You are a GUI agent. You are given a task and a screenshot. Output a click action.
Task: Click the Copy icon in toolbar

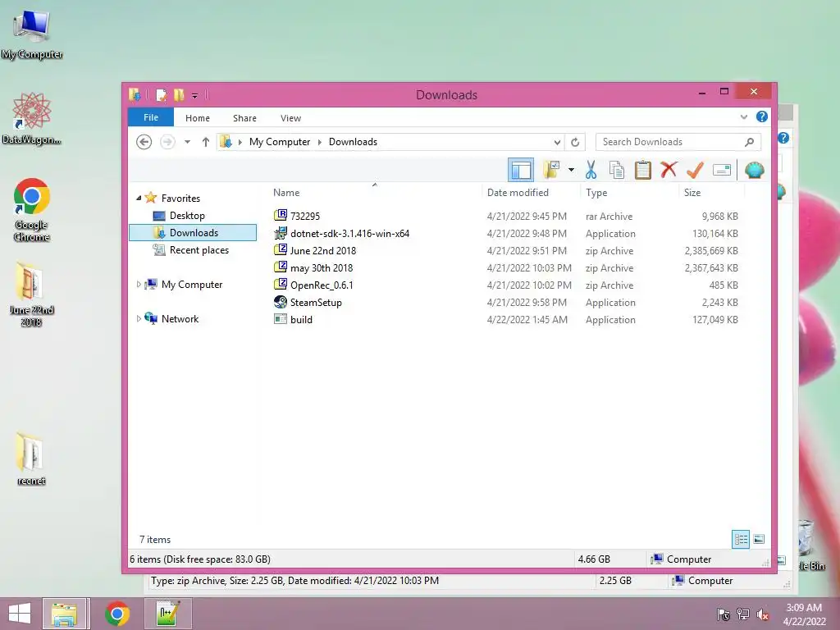[617, 170]
